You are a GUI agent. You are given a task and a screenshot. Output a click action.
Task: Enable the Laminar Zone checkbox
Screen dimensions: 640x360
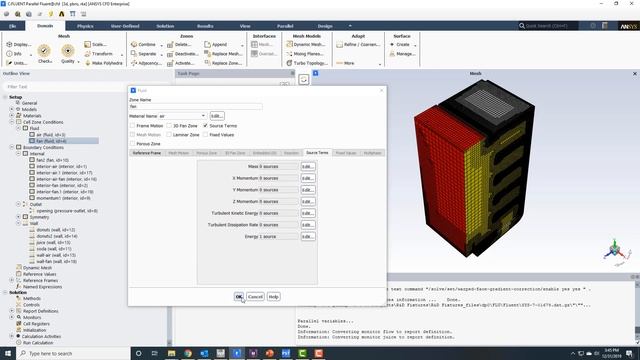click(x=169, y=135)
